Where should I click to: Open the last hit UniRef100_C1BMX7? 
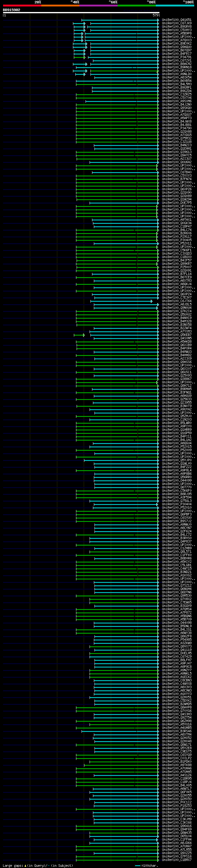pyautogui.click(x=176, y=860)
